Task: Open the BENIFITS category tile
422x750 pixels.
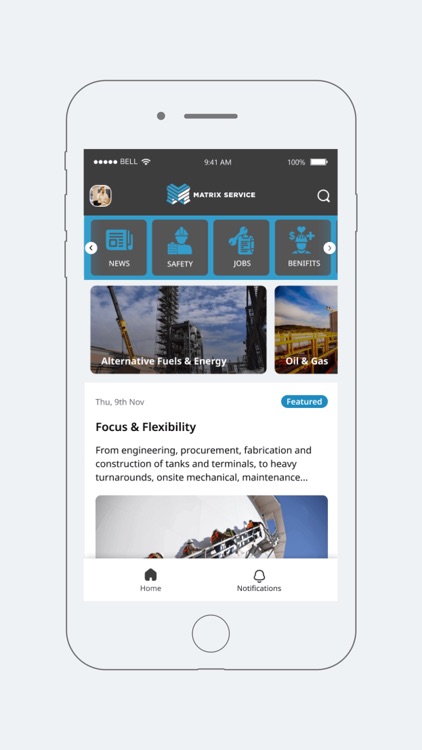Action: pos(303,248)
